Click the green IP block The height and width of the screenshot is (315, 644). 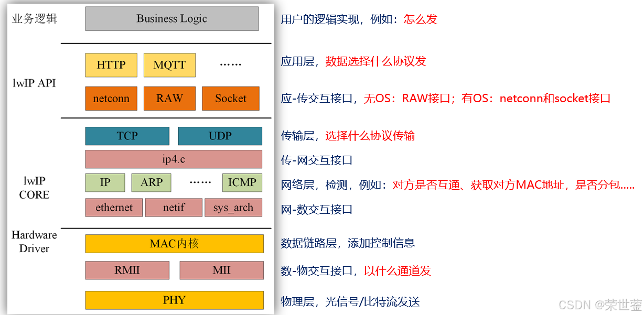click(105, 182)
